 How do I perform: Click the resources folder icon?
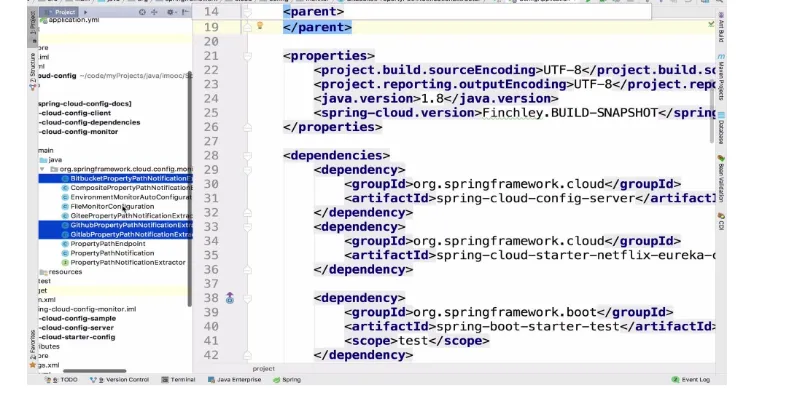[x=43, y=272]
